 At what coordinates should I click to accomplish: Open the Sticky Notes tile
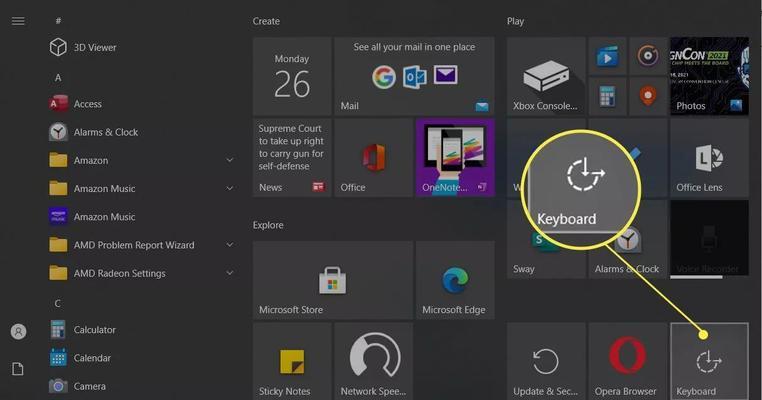tap(292, 361)
